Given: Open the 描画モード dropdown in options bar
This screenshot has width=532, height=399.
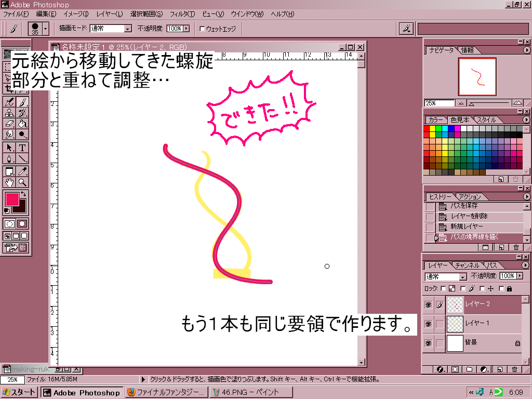Looking at the screenshot, I should tap(128, 29).
